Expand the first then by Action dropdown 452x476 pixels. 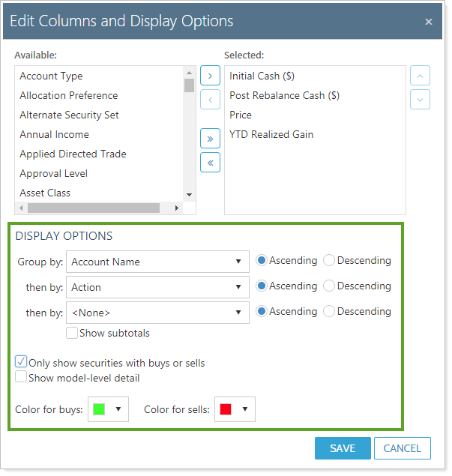click(157, 287)
